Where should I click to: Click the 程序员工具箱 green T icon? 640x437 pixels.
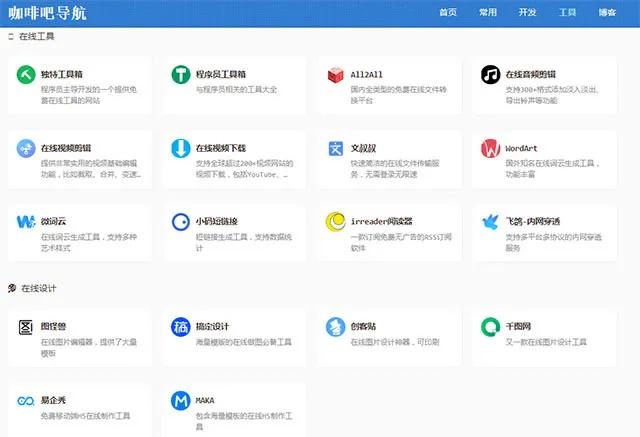181,75
